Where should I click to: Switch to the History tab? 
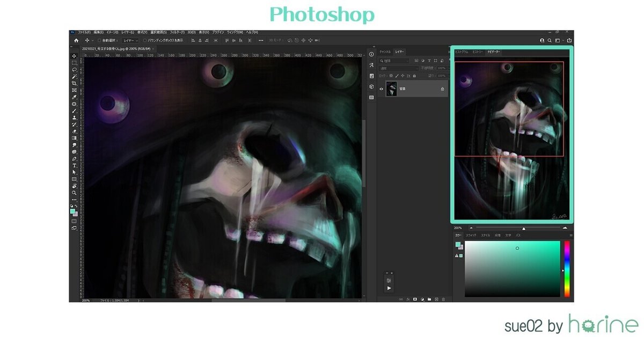[x=478, y=52]
